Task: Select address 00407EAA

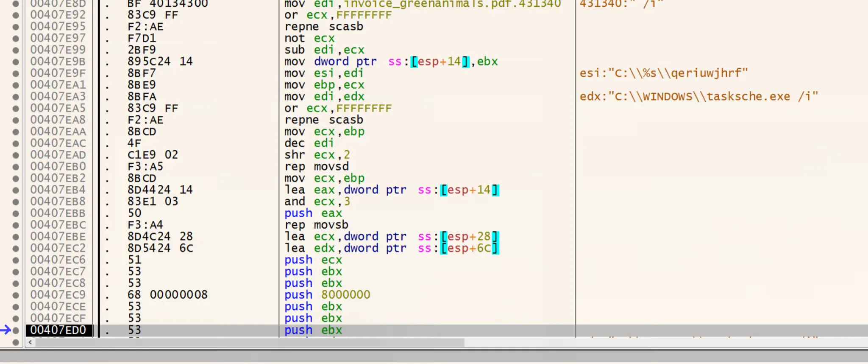Action: click(58, 132)
